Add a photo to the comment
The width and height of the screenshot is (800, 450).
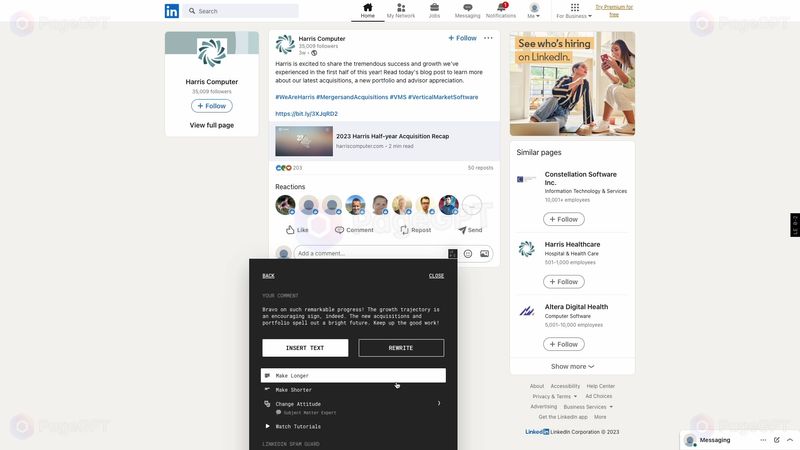(x=484, y=254)
